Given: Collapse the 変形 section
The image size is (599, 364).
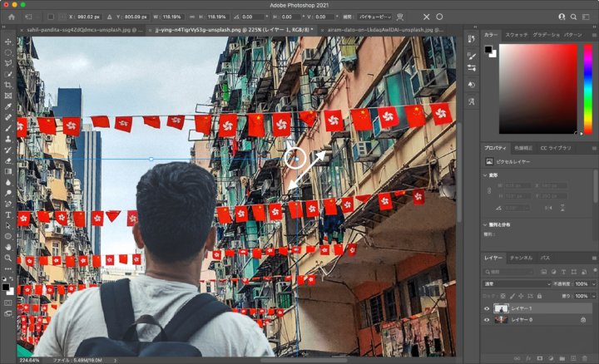Looking at the screenshot, I should 485,175.
